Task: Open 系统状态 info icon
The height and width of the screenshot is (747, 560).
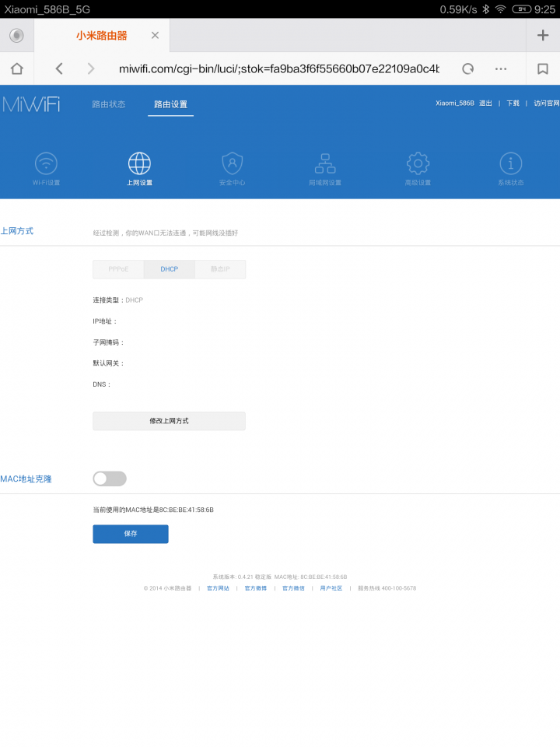Action: click(x=511, y=169)
